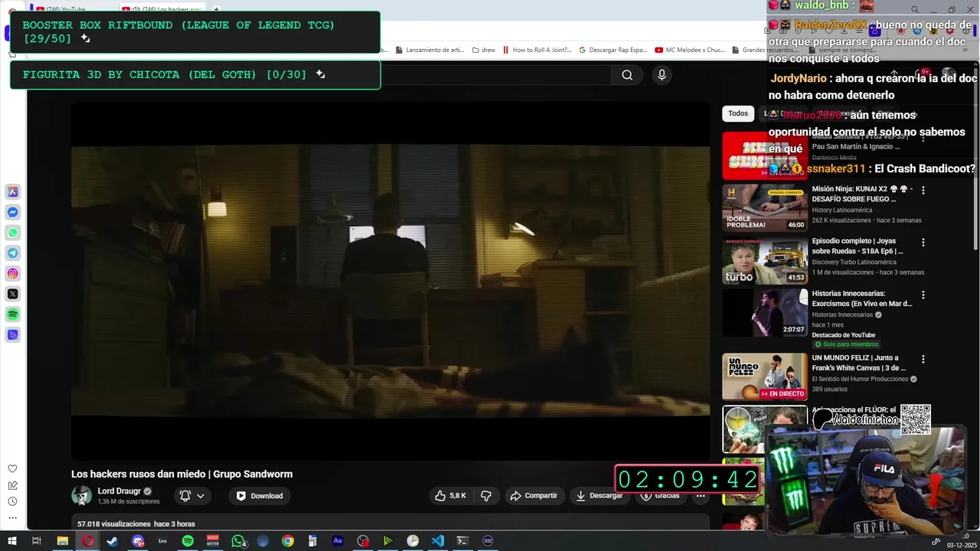Open Task View on the taskbar
980x551 pixels.
click(x=36, y=541)
